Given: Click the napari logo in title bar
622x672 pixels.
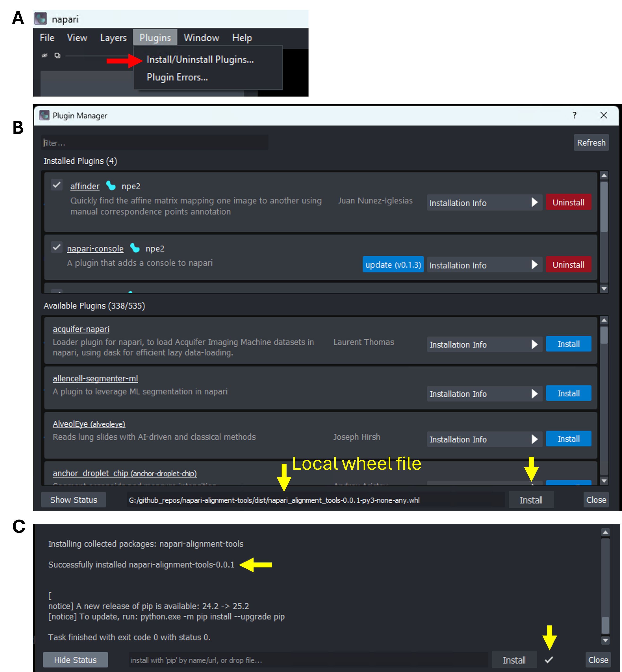Looking at the screenshot, I should pos(40,19).
